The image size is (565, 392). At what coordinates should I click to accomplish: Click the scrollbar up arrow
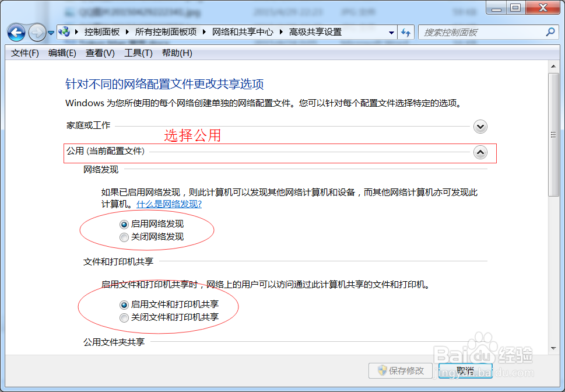553,66
